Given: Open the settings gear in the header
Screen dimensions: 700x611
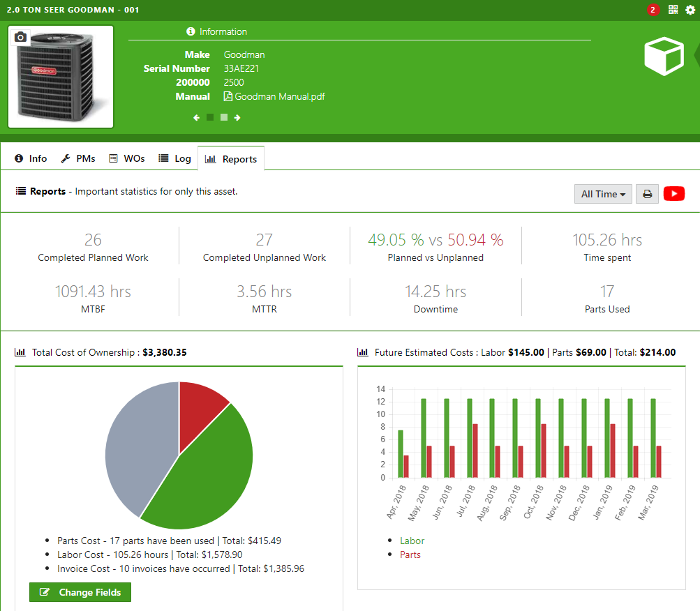Looking at the screenshot, I should (x=690, y=10).
